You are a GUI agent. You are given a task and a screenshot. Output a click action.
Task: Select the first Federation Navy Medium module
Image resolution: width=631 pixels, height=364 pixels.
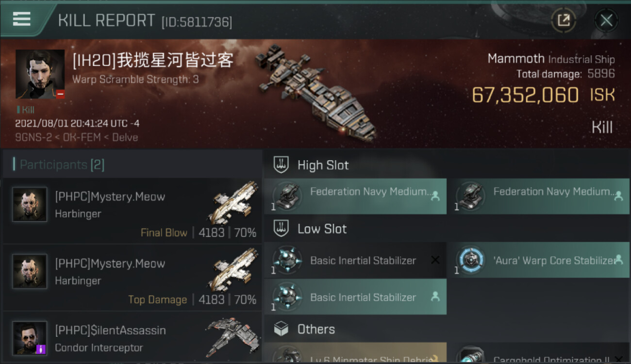[355, 196]
